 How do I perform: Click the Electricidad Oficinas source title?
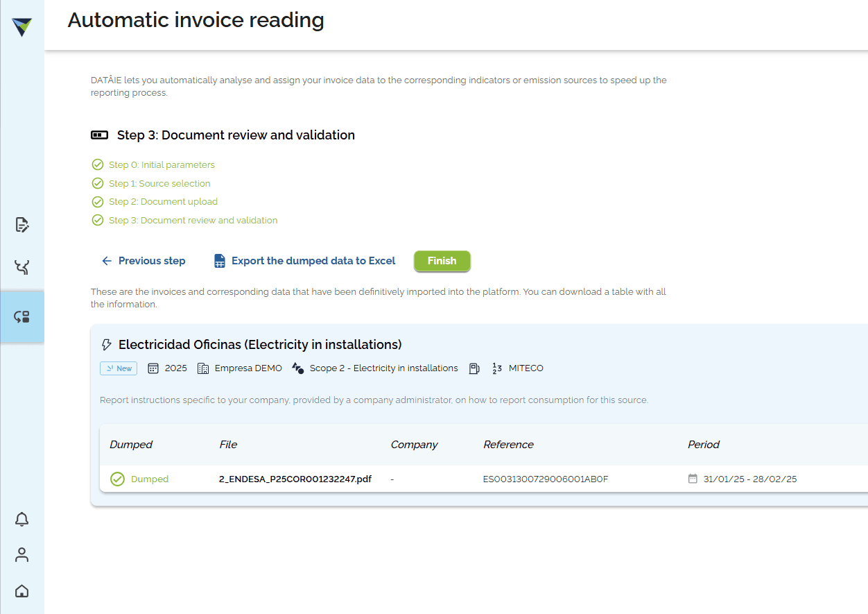[x=260, y=345]
